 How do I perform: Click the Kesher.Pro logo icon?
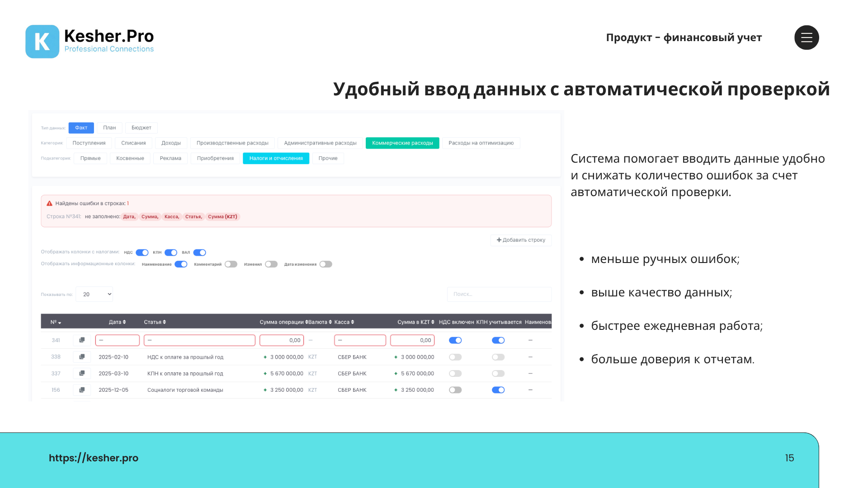[x=42, y=42]
